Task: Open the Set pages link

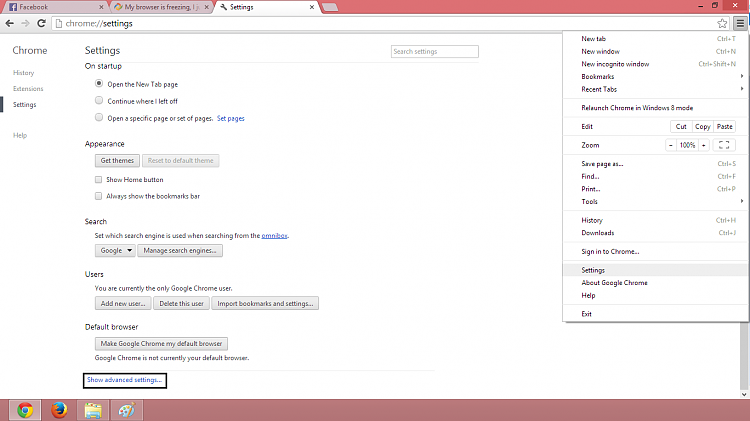Action: coord(231,118)
